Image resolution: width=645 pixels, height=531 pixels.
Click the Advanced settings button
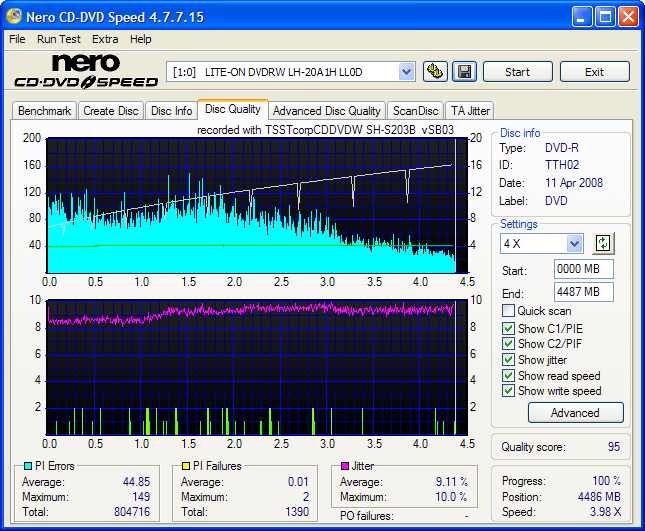coord(575,413)
